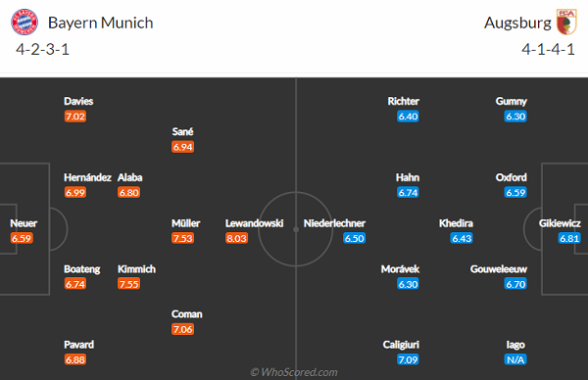Click player name Gikiewicz
Image resolution: width=588 pixels, height=380 pixels.
560,223
